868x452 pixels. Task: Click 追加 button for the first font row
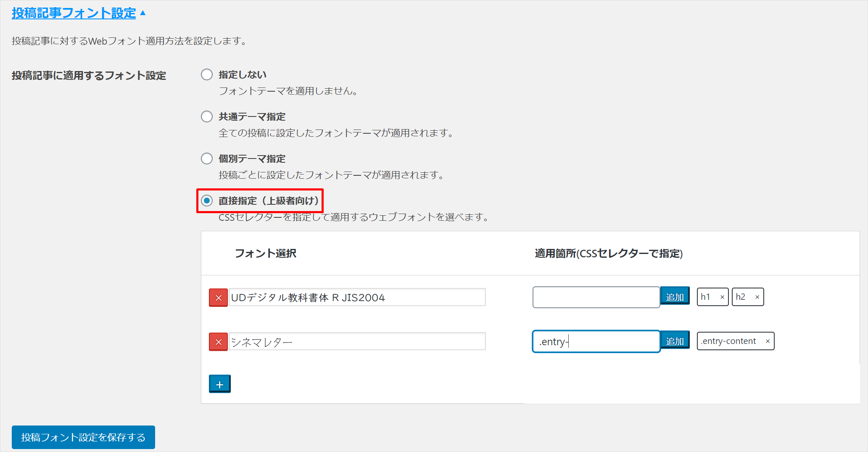(x=675, y=297)
